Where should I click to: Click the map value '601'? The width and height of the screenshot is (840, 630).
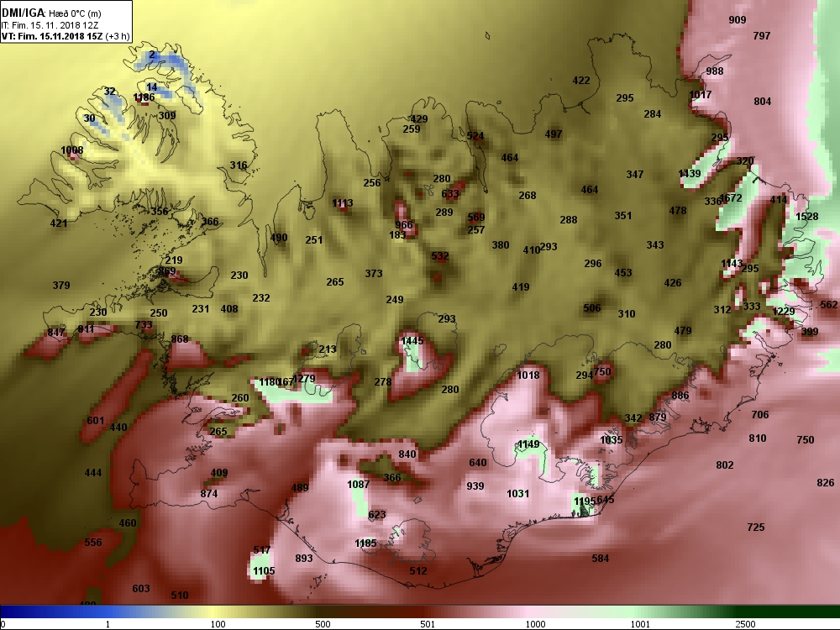(x=96, y=421)
